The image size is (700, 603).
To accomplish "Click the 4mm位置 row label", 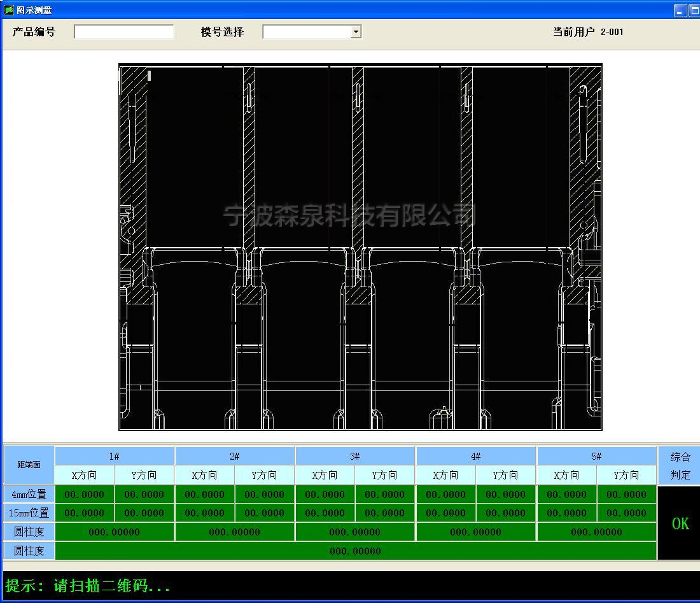I will 29,493.
